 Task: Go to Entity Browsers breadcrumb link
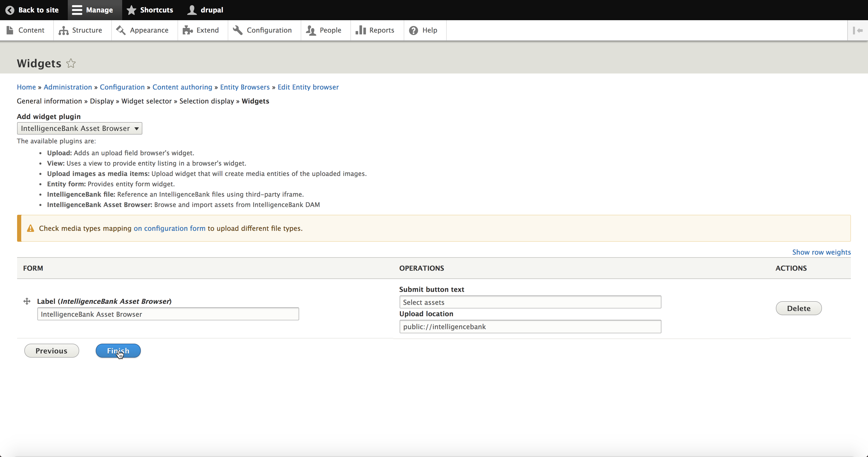[x=245, y=87]
